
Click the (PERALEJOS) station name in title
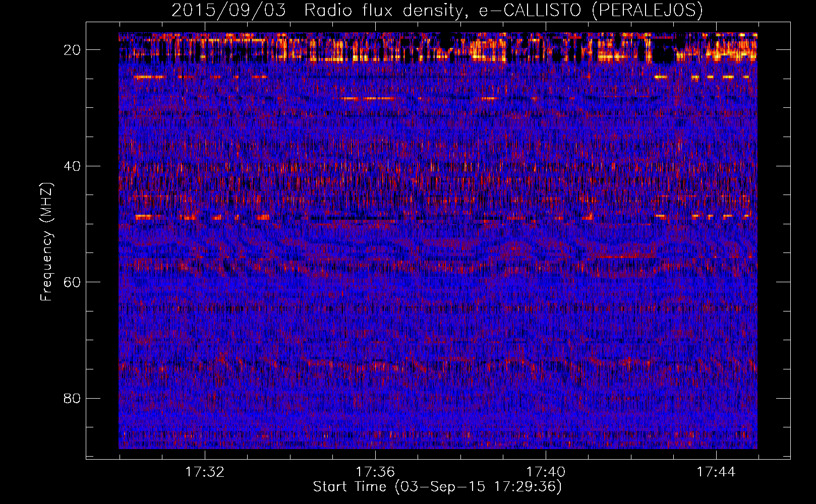[647, 10]
